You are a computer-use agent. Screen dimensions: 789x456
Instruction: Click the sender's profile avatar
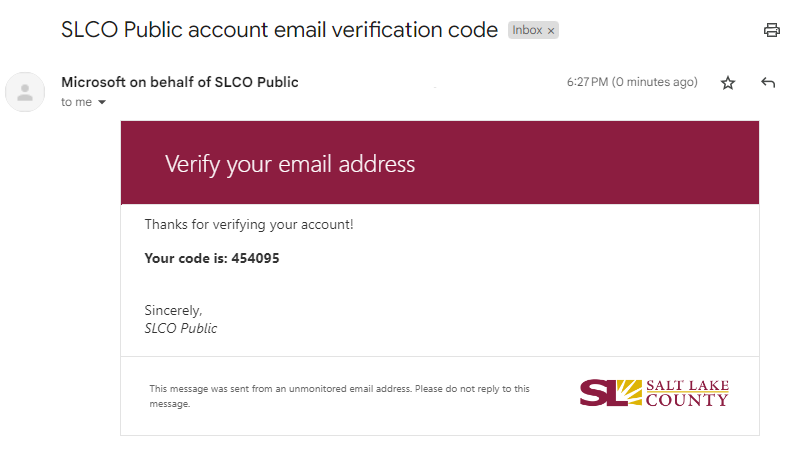24,92
